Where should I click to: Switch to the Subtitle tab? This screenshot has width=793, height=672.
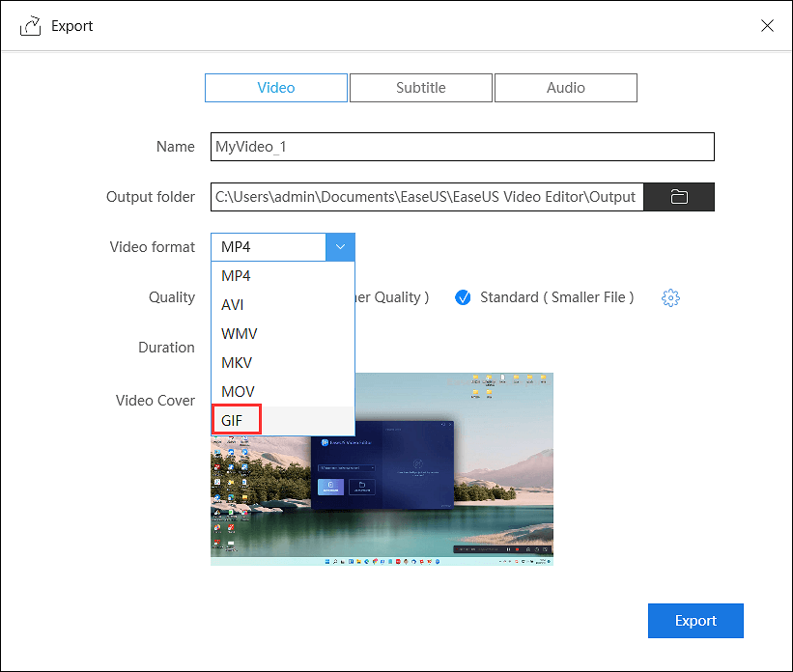[x=421, y=88]
